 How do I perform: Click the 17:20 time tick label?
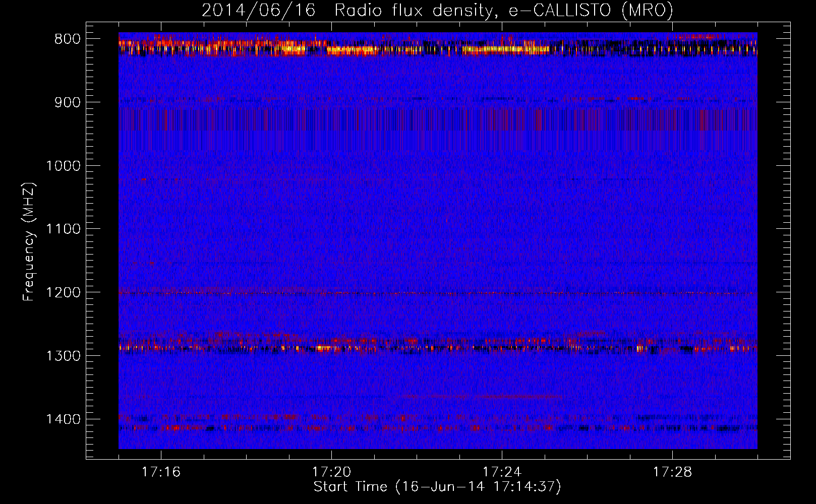[x=331, y=472]
